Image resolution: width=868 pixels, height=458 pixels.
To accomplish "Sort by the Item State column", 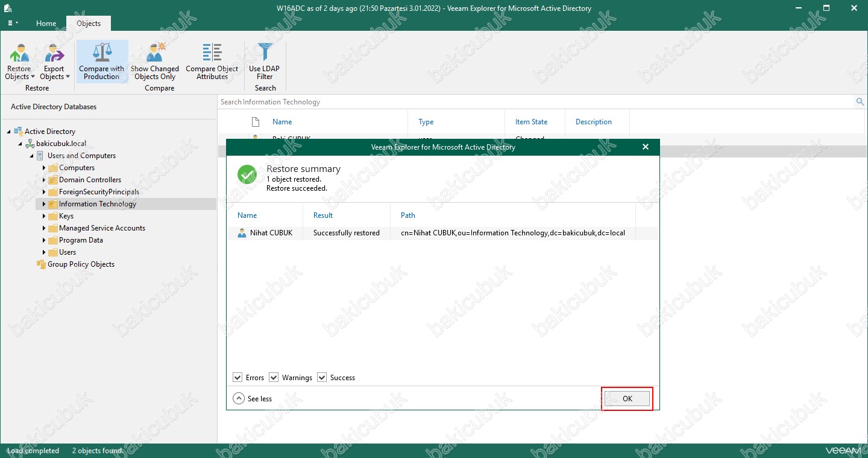I will [531, 122].
